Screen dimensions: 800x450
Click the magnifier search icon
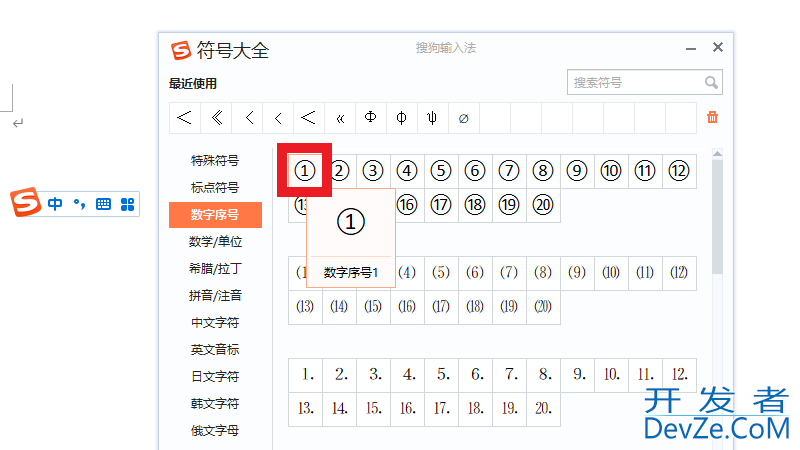pos(711,82)
